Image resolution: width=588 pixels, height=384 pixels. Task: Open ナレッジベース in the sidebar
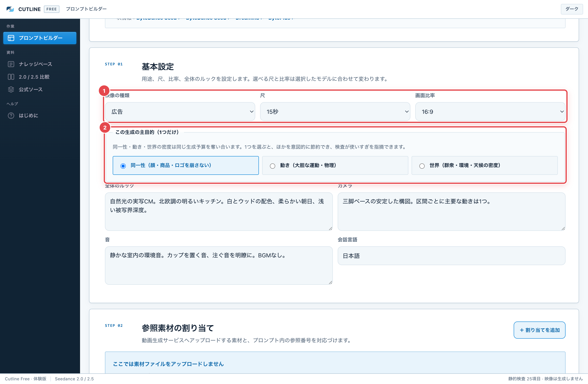tap(40, 64)
